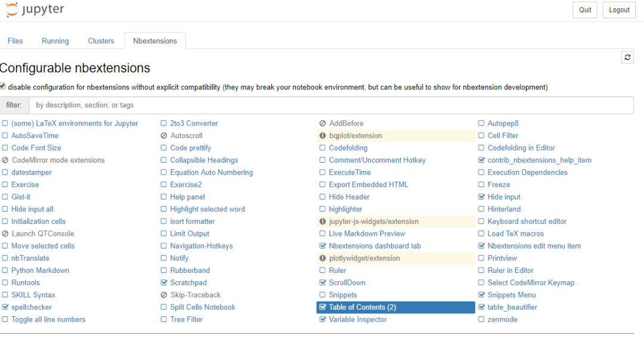Viewport: 644px width, 342px height.
Task: Click the disabled icon next to AddBefore
Action: (323, 123)
